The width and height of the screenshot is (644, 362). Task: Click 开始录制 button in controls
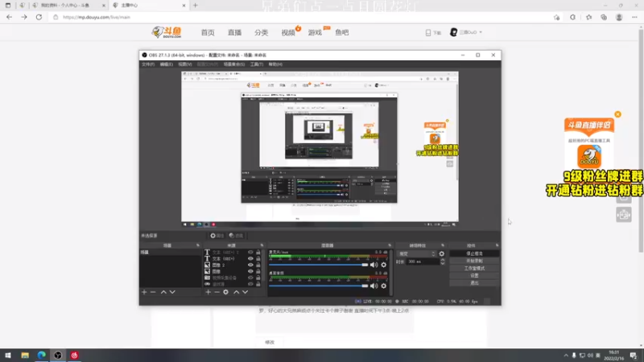474,261
